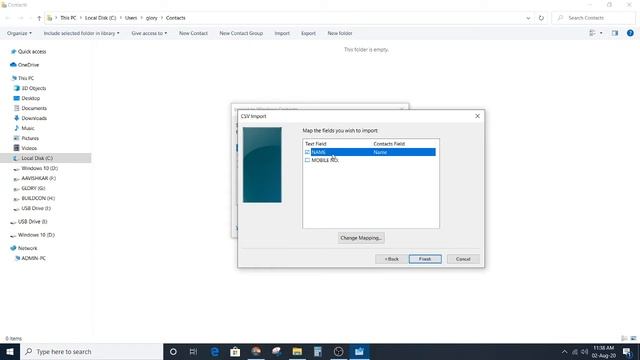
Task: Go Back in CSV Import dialog
Action: tap(391, 259)
